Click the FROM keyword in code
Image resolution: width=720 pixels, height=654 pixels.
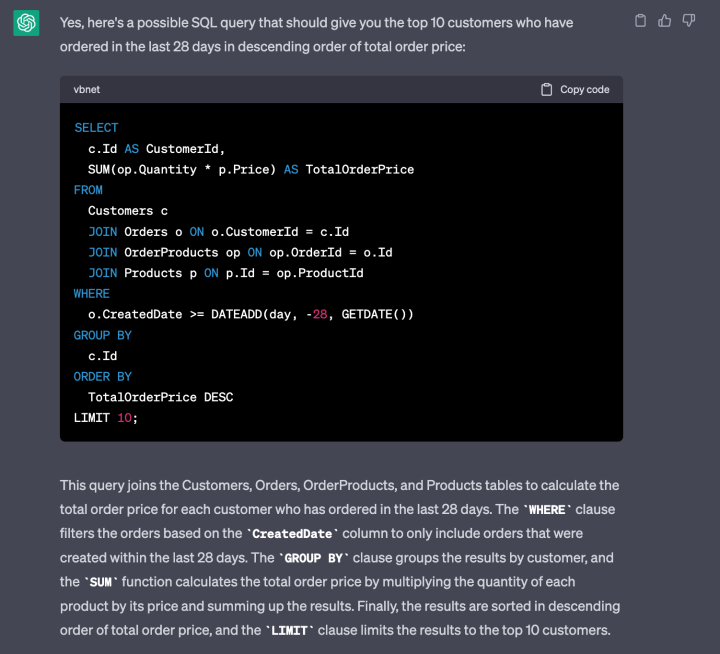(88, 190)
